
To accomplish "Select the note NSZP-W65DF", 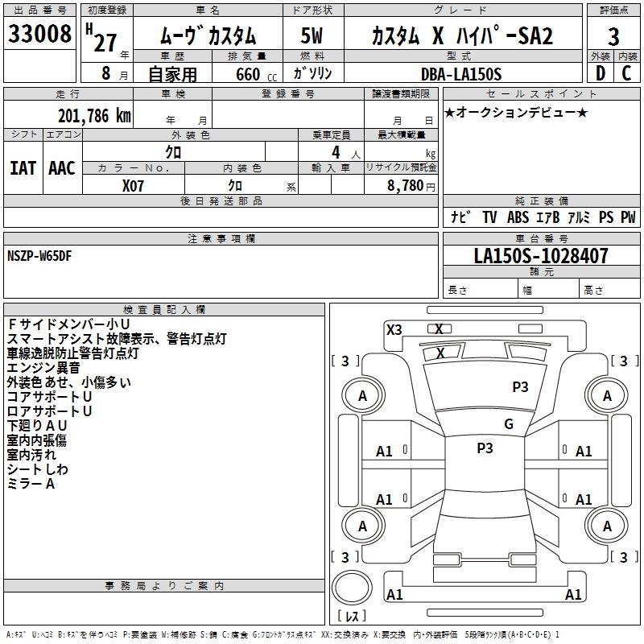I will click(x=39, y=256).
